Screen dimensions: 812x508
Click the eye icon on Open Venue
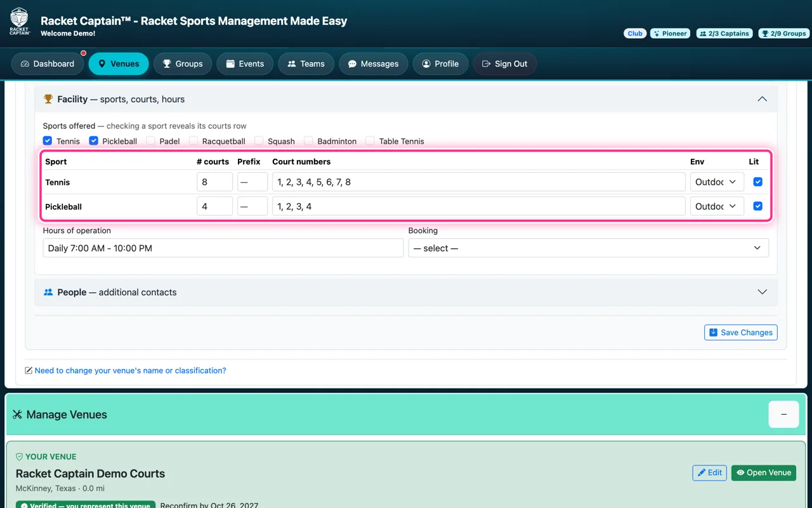740,472
